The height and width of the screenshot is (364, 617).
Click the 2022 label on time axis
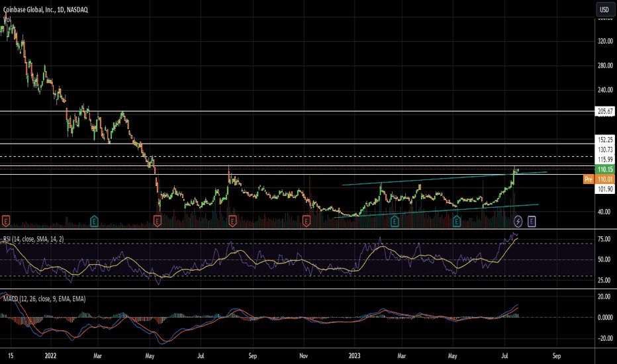pyautogui.click(x=50, y=356)
